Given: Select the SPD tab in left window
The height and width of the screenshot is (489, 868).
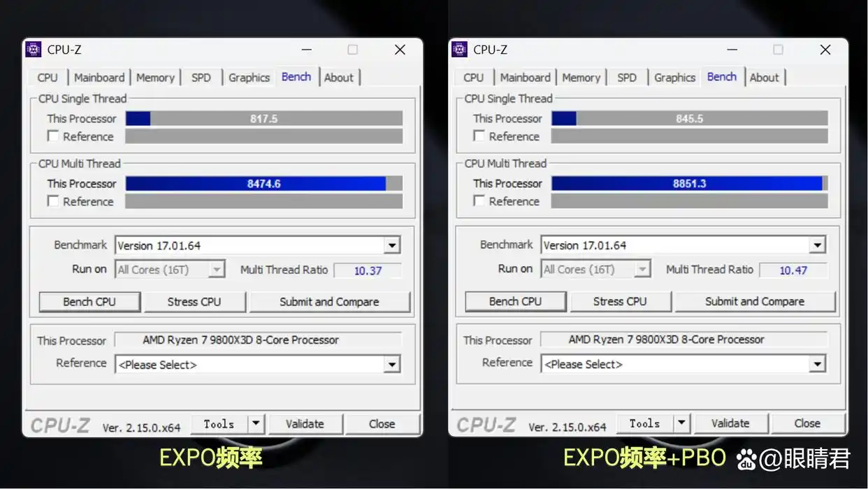Looking at the screenshot, I should [x=201, y=77].
